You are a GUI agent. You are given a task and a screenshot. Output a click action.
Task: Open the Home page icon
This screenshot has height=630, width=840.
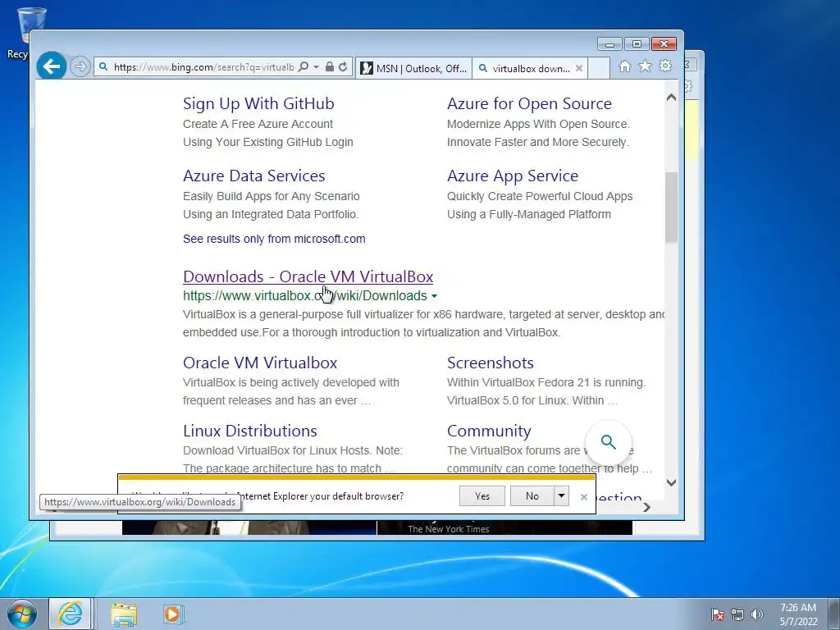click(624, 66)
